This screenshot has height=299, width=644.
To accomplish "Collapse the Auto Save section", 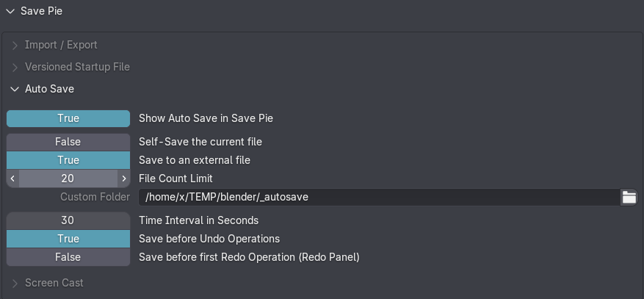I will point(15,89).
